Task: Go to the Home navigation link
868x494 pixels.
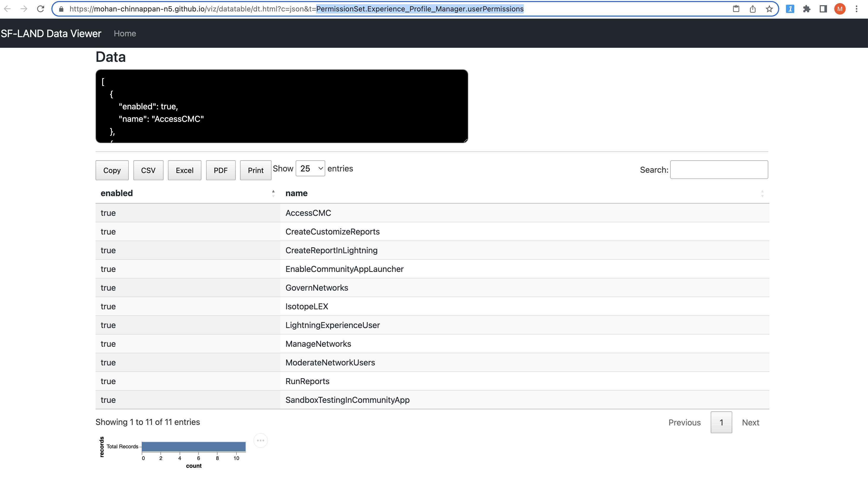Action: pos(125,33)
